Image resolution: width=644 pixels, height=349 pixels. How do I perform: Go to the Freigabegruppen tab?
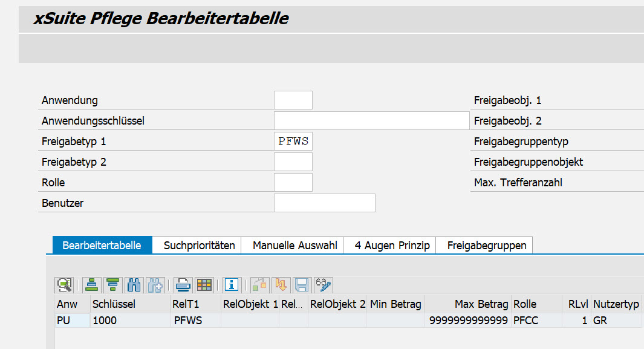tap(486, 245)
